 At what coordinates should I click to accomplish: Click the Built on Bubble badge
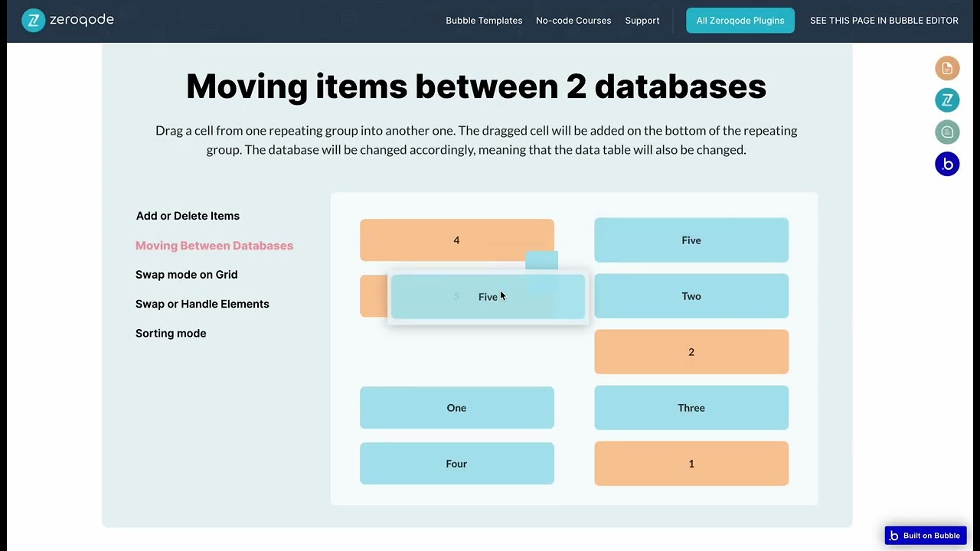click(x=926, y=536)
